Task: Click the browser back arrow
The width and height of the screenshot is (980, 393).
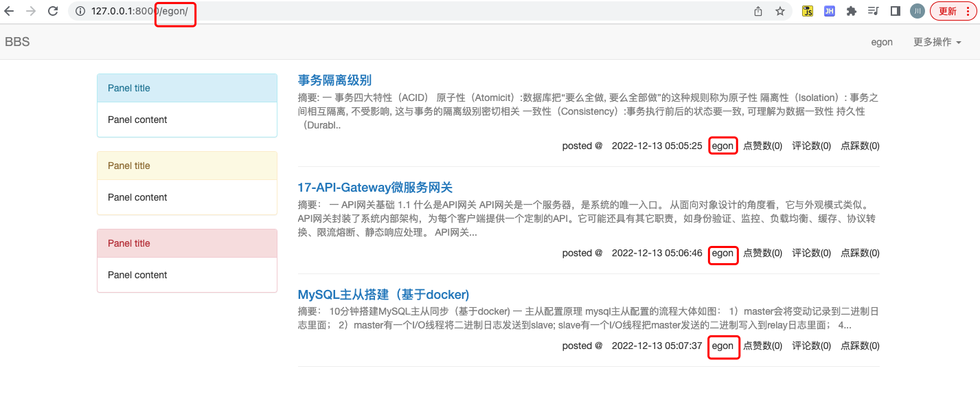Action: [10, 11]
